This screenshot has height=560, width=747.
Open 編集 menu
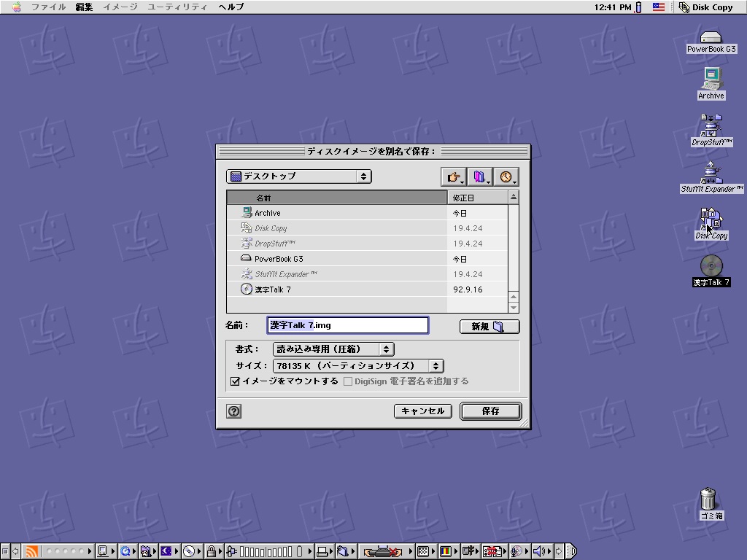[x=84, y=7]
